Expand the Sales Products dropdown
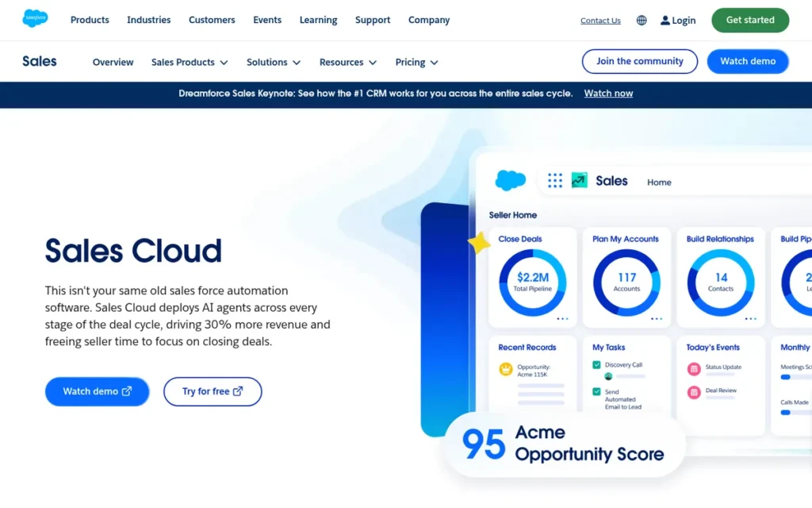812x508 pixels. click(190, 62)
